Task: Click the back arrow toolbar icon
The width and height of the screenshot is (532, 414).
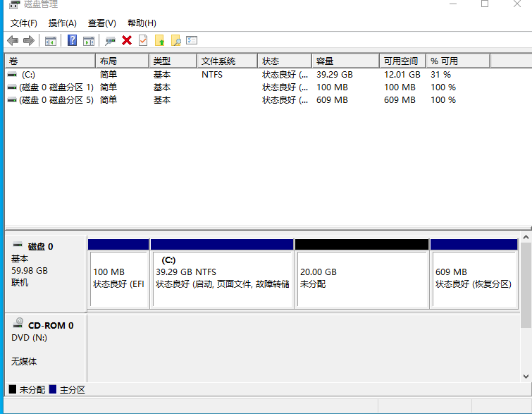Action: [x=13, y=41]
